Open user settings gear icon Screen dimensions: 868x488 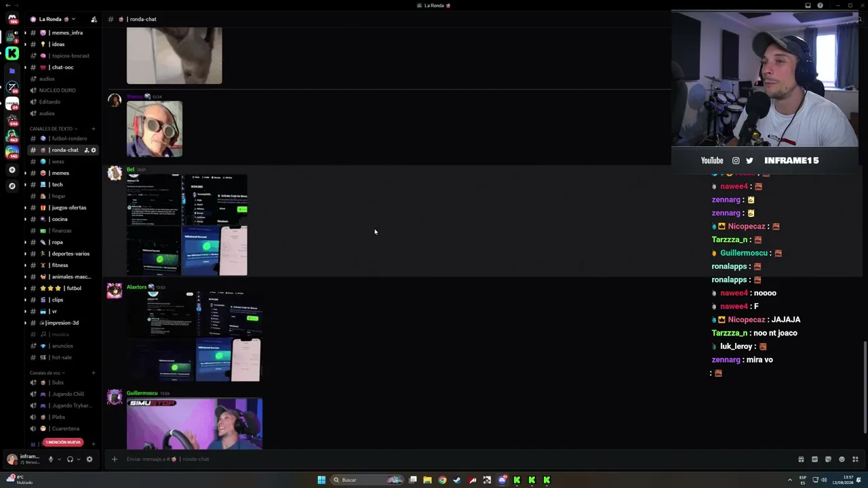click(89, 459)
